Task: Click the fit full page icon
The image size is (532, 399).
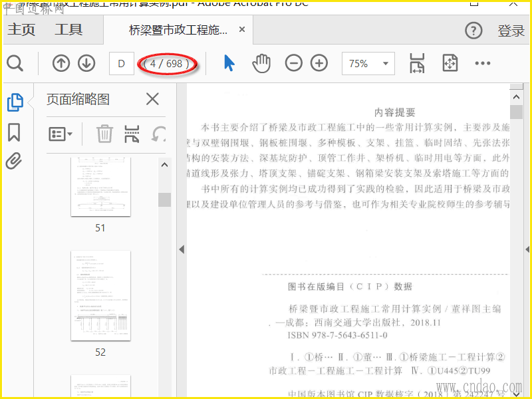Action: pyautogui.click(x=450, y=63)
